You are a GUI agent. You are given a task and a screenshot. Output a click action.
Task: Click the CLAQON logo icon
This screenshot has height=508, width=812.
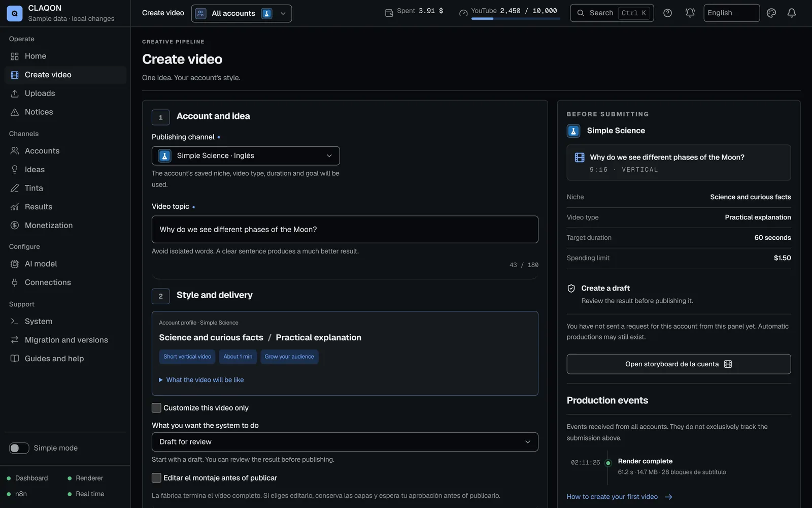pyautogui.click(x=15, y=13)
